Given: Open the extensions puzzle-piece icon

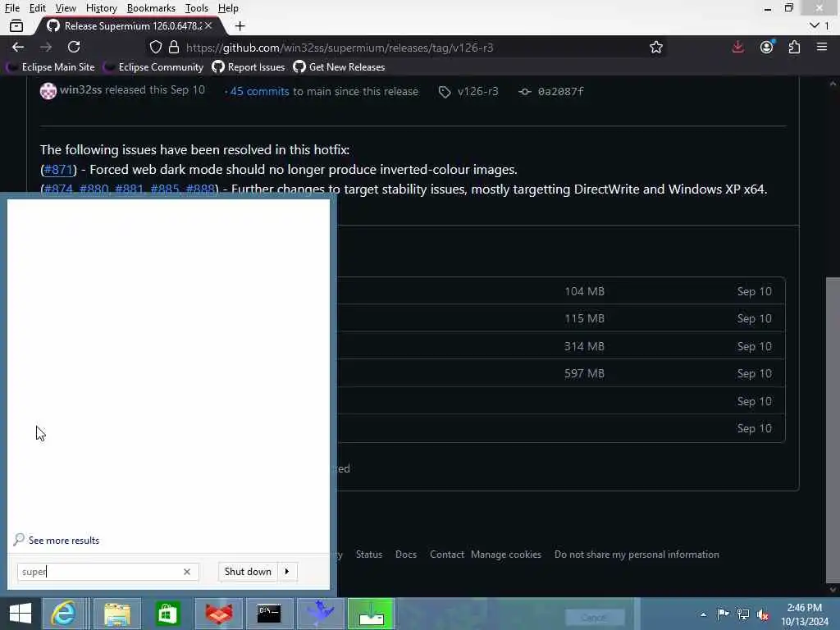Looking at the screenshot, I should pos(794,47).
